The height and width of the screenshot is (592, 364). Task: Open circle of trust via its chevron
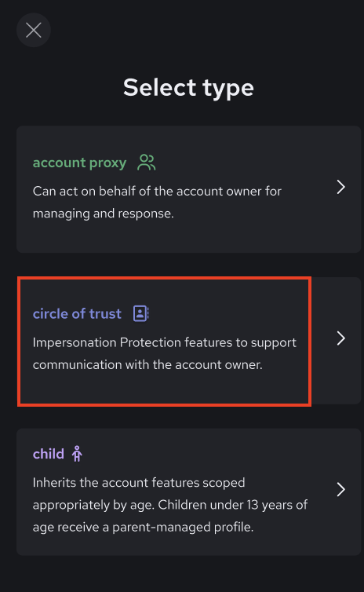[341, 338]
